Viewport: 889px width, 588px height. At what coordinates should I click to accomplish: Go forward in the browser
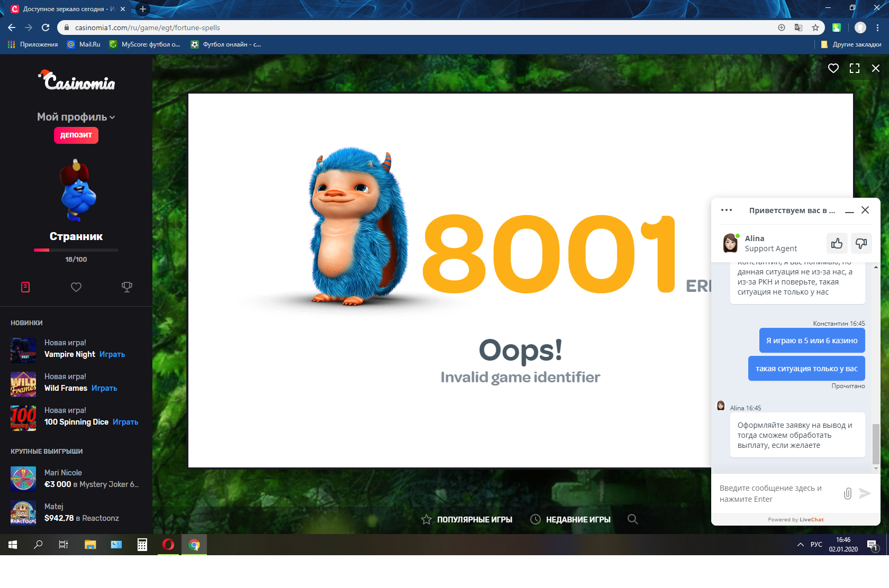pos(29,27)
